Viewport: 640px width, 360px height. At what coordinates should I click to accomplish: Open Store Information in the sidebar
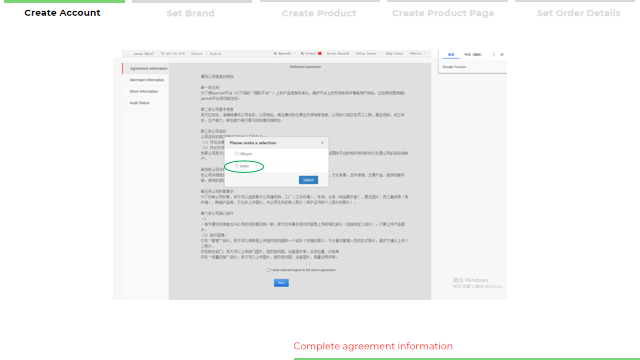coord(144,91)
